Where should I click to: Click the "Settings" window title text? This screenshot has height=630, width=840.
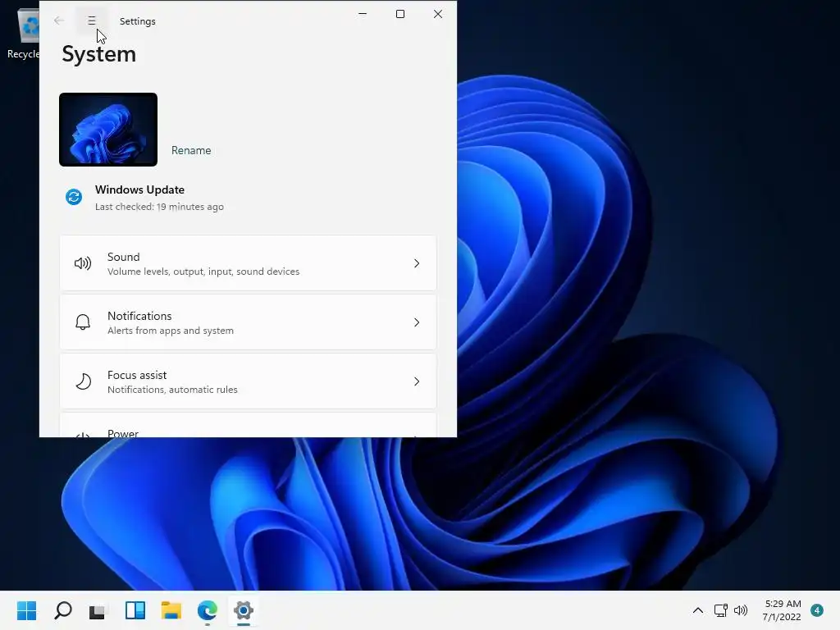[x=138, y=21]
